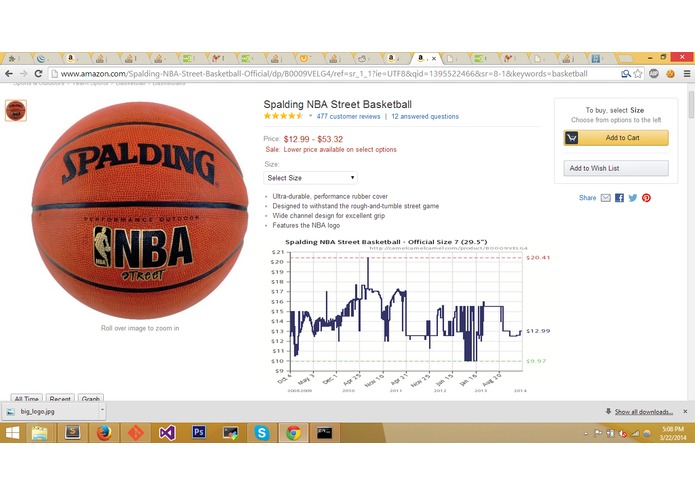Image resolution: width=695 pixels, height=494 pixels.
Task: Open Sublime Text from the taskbar
Action: tap(72, 432)
